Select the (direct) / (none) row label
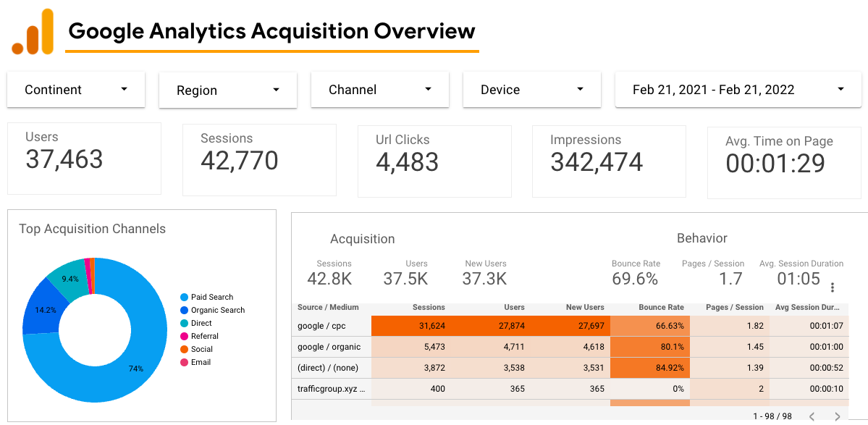This screenshot has width=868, height=425. (329, 368)
